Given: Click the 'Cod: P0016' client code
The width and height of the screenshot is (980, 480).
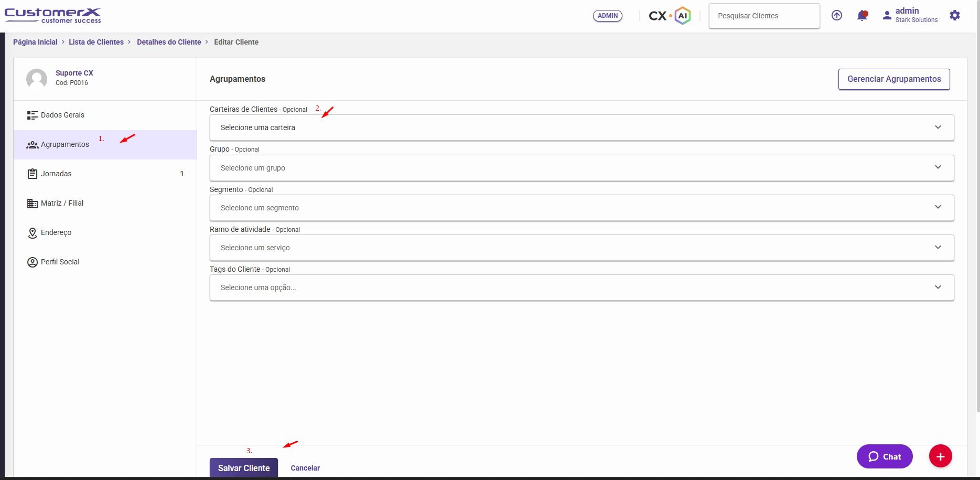Looking at the screenshot, I should coord(72,83).
